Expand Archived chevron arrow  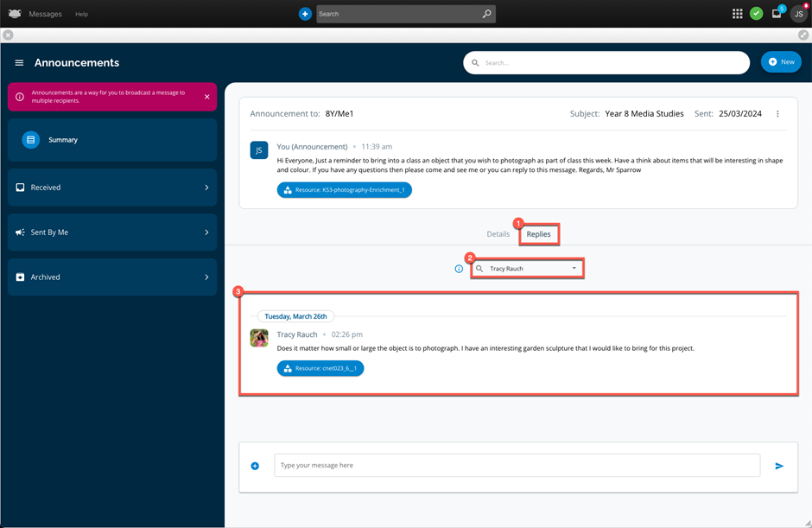point(206,277)
